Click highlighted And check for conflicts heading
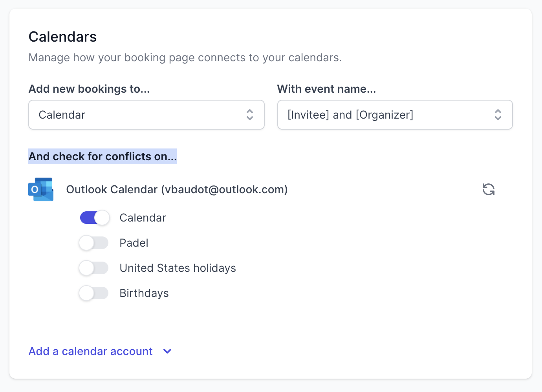This screenshot has width=542, height=392. (103, 156)
